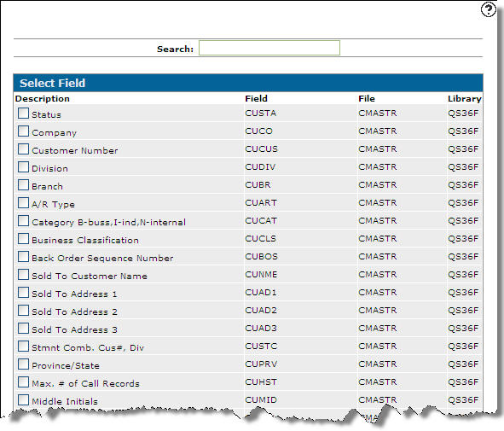Check Category B-buss,I-ind,N-internal checkbox
Image resolution: width=504 pixels, height=431 pixels.
[23, 221]
